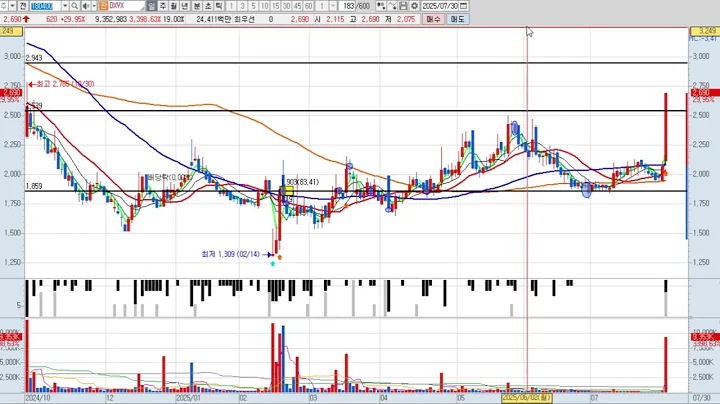Choose the 30 interval button
This screenshot has height=404, width=720.
coord(286,6)
